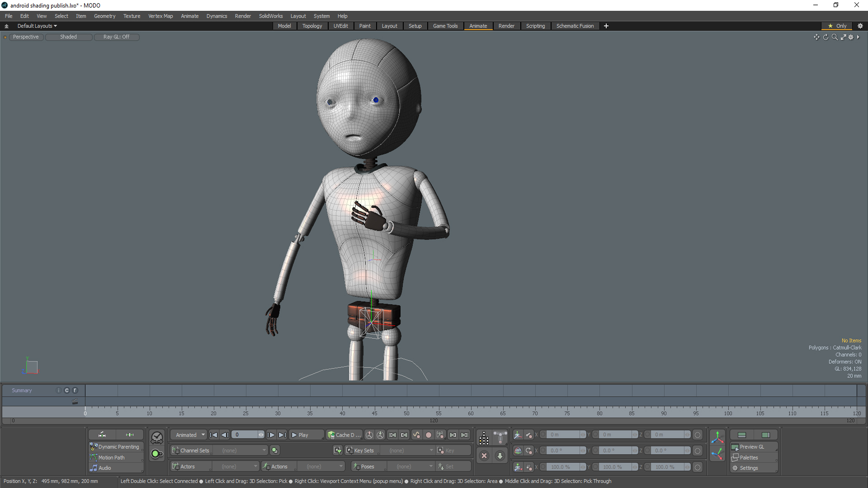Toggle the star Only layout filter

click(x=837, y=26)
